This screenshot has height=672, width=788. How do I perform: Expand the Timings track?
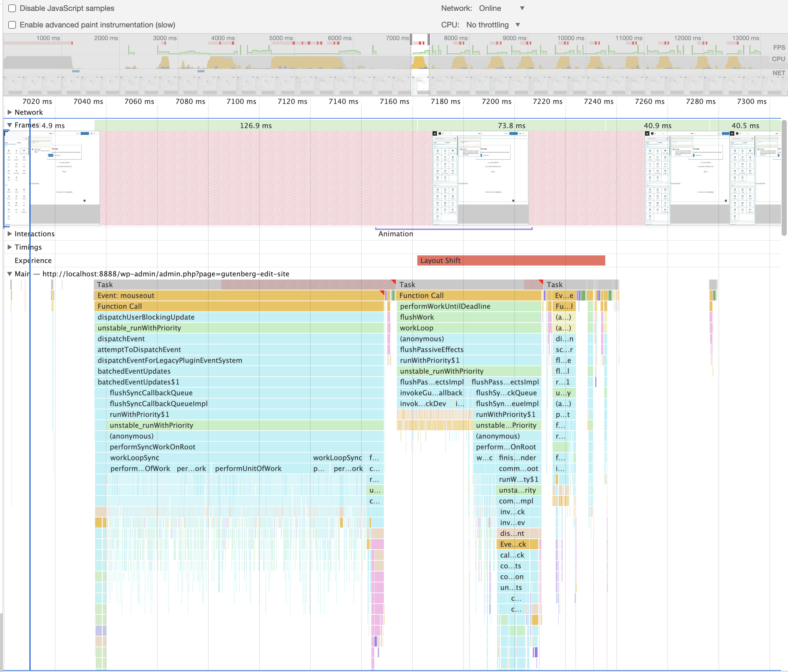pos(10,247)
